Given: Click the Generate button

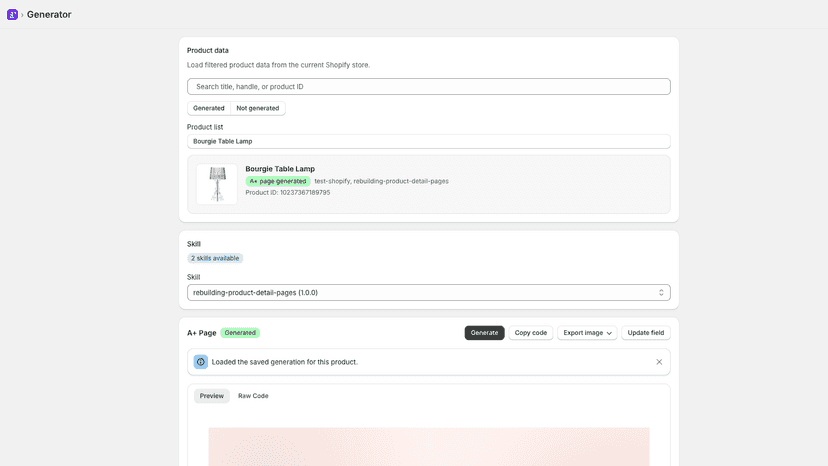Looking at the screenshot, I should 484,333.
